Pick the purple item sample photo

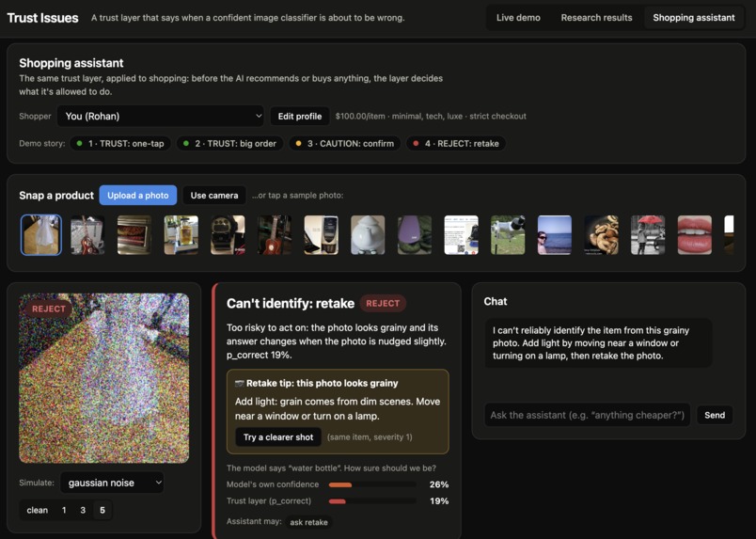(x=415, y=235)
